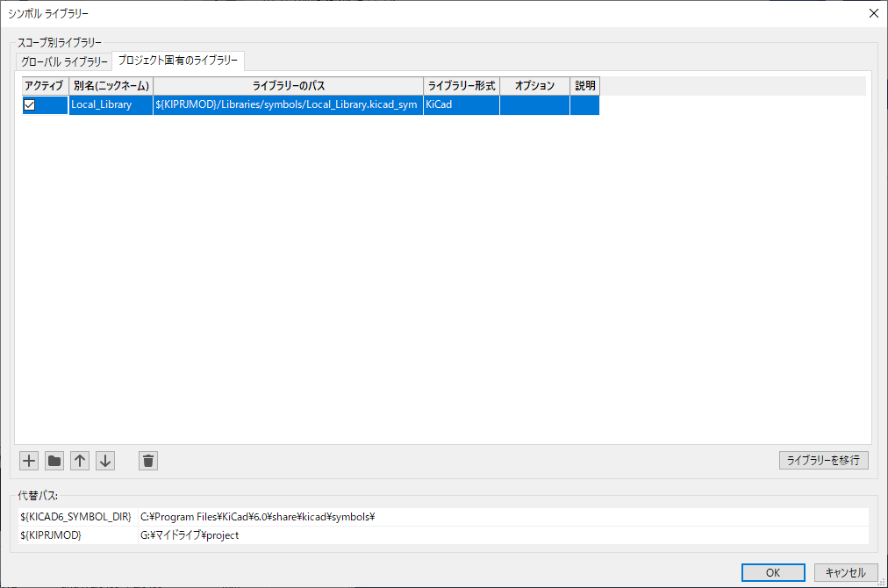Uncheck the Local_Library active checkbox

[x=29, y=105]
